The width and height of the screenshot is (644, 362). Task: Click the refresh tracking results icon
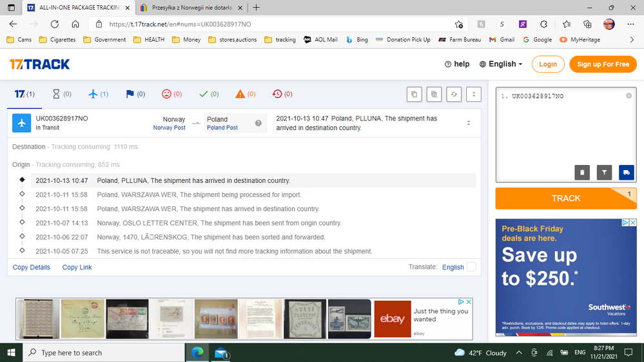coord(454,94)
